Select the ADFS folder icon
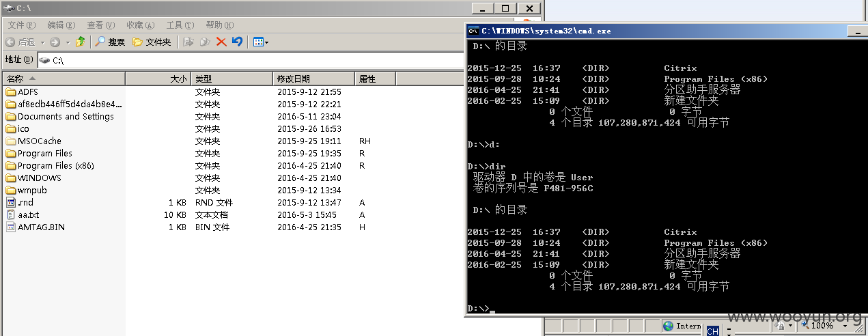Image resolution: width=868 pixels, height=336 pixels. 11,92
